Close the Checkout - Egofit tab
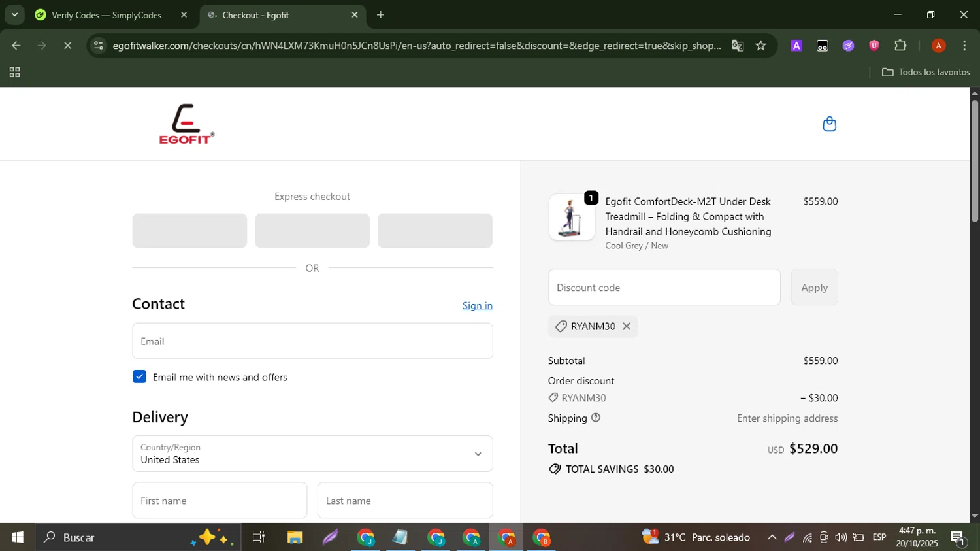The height and width of the screenshot is (551, 980). [354, 15]
